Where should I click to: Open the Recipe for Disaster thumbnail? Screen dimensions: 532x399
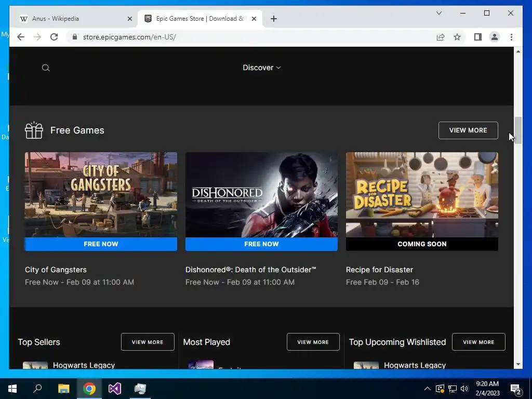422,195
